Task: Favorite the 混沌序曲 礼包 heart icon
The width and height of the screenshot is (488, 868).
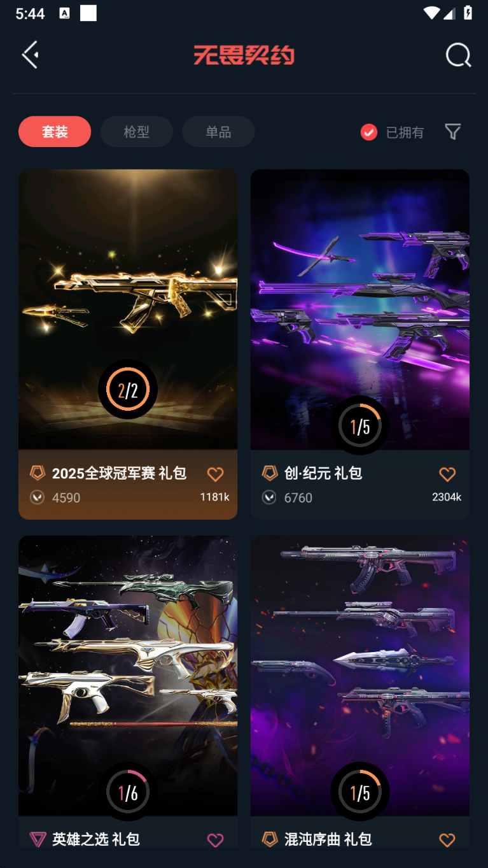Action: click(448, 840)
